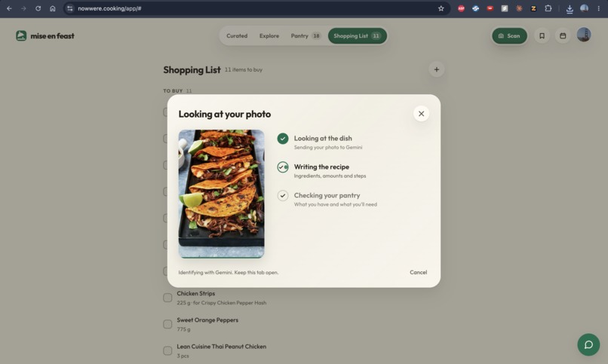
Task: Open the Curated tab
Action: 237,35
